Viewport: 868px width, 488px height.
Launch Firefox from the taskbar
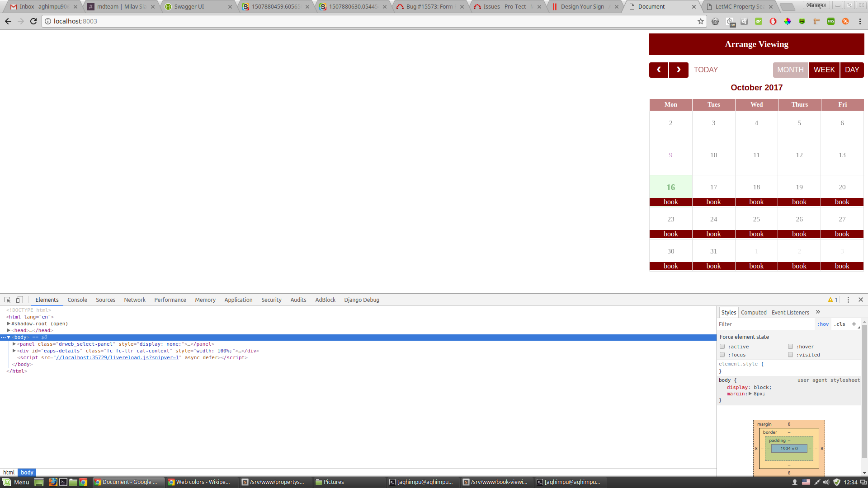click(53, 482)
